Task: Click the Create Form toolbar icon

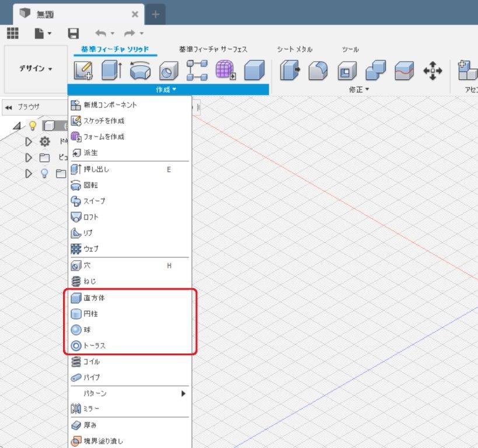Action: (x=225, y=71)
